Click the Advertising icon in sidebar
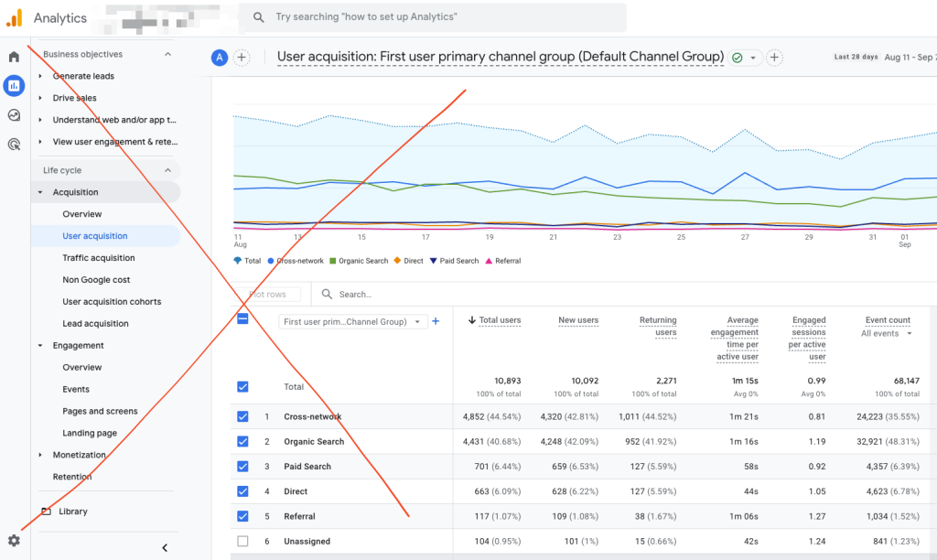This screenshot has height=560, width=937. [13, 144]
